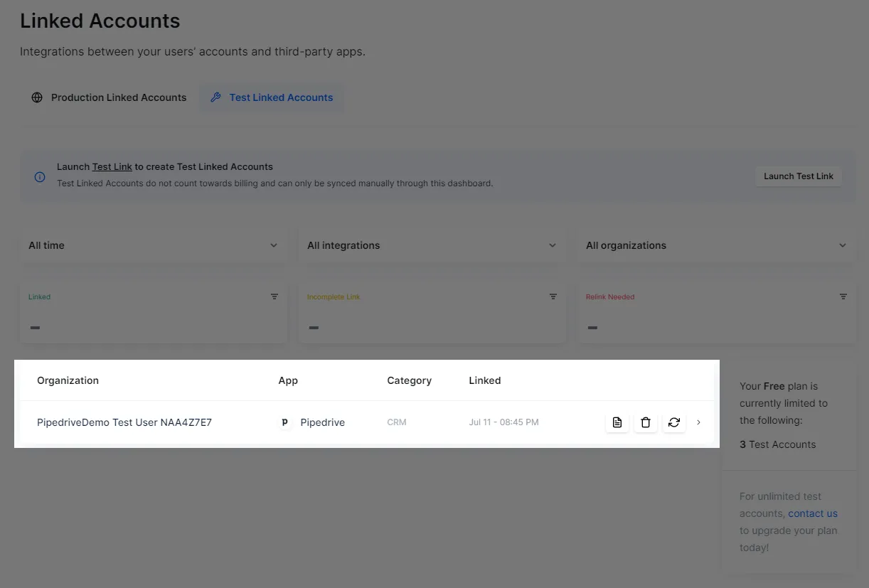Click the Jul 11 - 08:45 PM timestamp

[x=504, y=422]
